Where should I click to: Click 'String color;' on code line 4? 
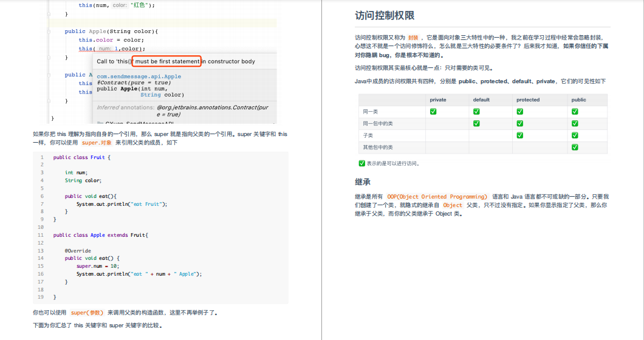(83, 181)
